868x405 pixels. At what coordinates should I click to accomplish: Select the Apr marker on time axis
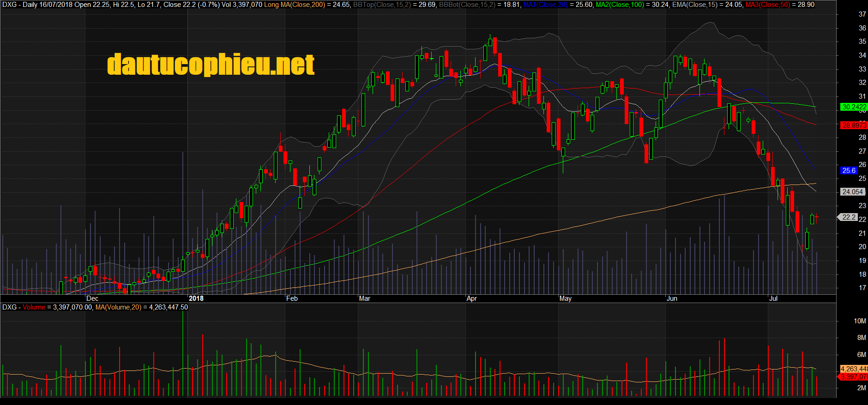coord(471,298)
